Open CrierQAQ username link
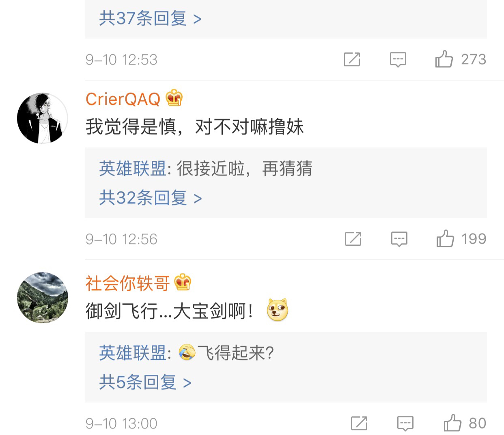The height and width of the screenshot is (435, 504). pos(123,99)
